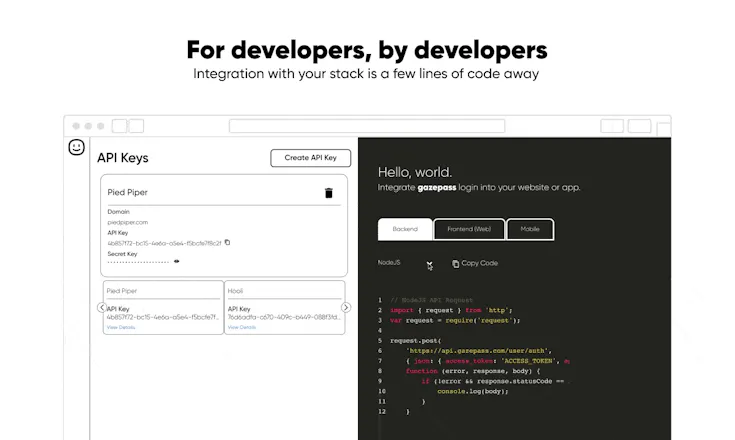Click the api.gazepass.com URL in code
The height and width of the screenshot is (440, 735).
[477, 351]
